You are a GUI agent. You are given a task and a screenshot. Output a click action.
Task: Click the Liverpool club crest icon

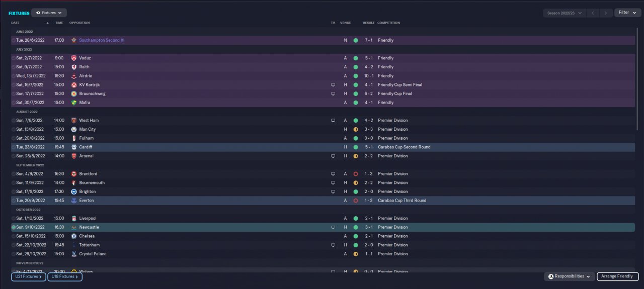pyautogui.click(x=73, y=219)
